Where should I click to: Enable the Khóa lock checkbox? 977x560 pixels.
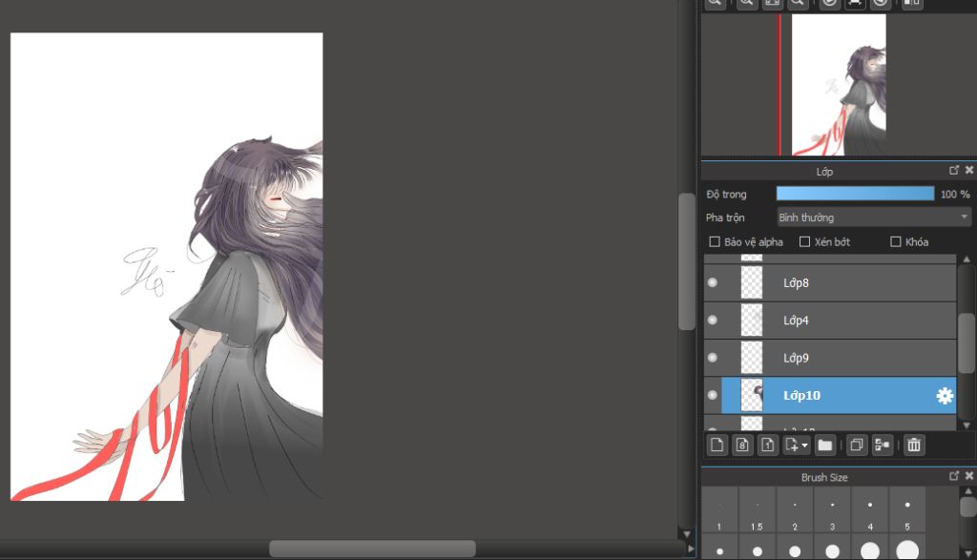895,241
